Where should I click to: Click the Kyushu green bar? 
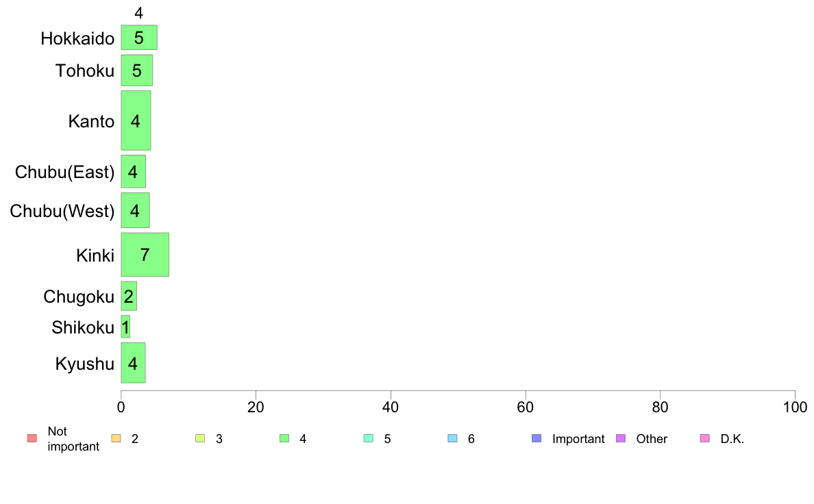point(133,363)
